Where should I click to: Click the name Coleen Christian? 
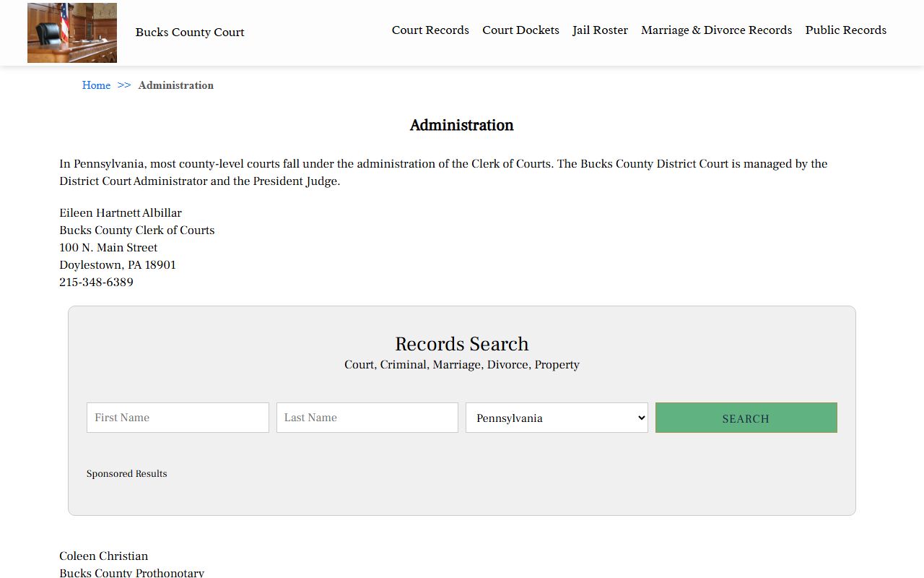point(104,556)
